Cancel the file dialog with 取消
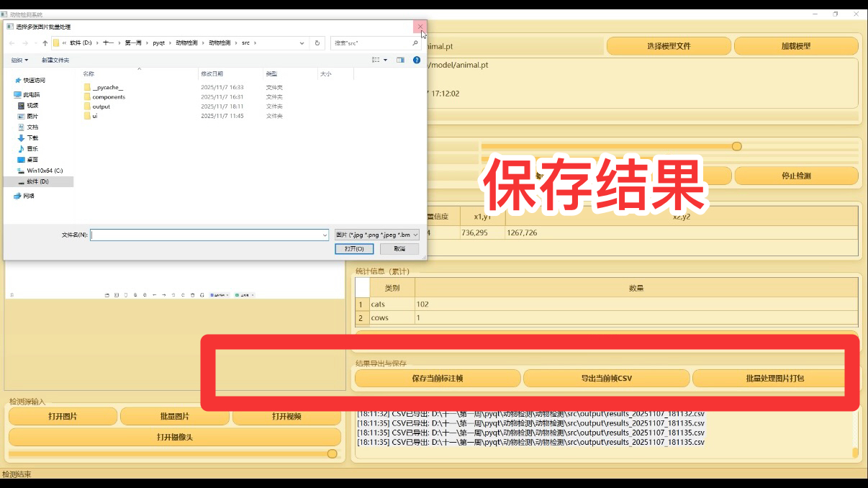This screenshot has width=868, height=488. 399,248
